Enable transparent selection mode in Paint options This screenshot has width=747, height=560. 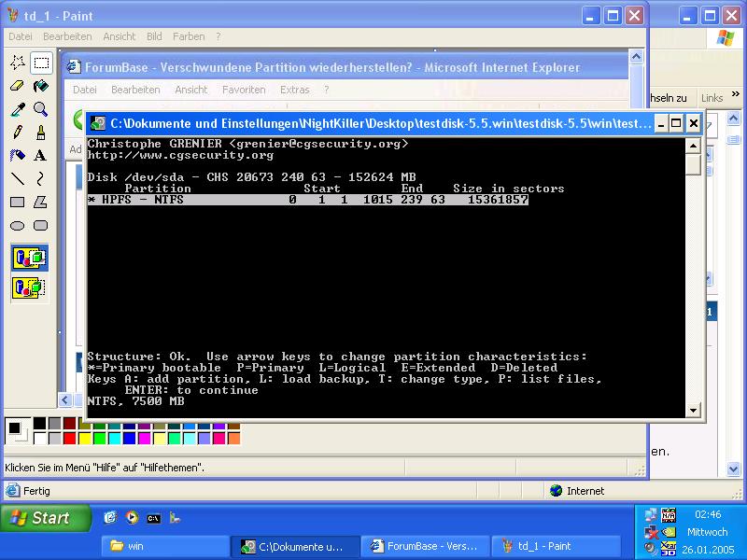click(30, 287)
